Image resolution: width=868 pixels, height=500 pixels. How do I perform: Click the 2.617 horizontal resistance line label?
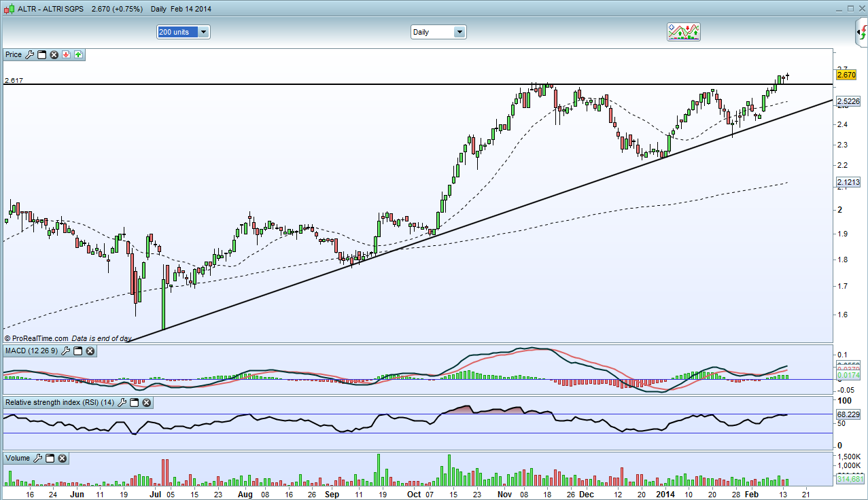[14, 80]
